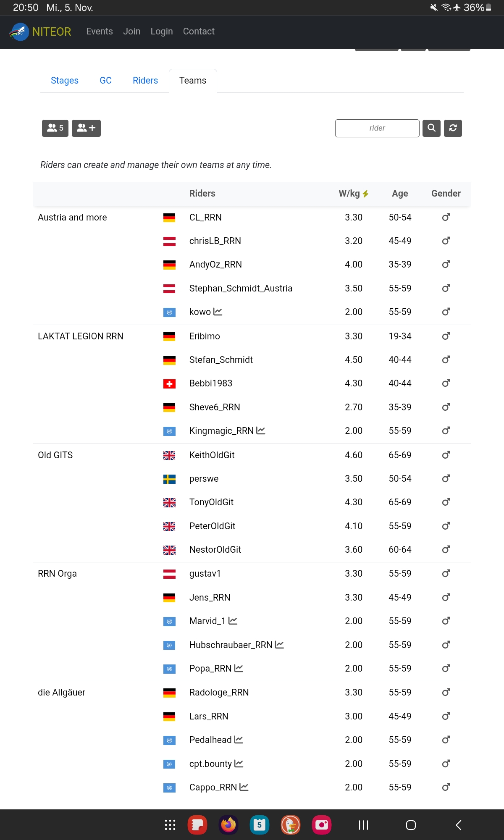
Task: Open the chart icon beside Cappo_RRN
Action: [x=244, y=787]
